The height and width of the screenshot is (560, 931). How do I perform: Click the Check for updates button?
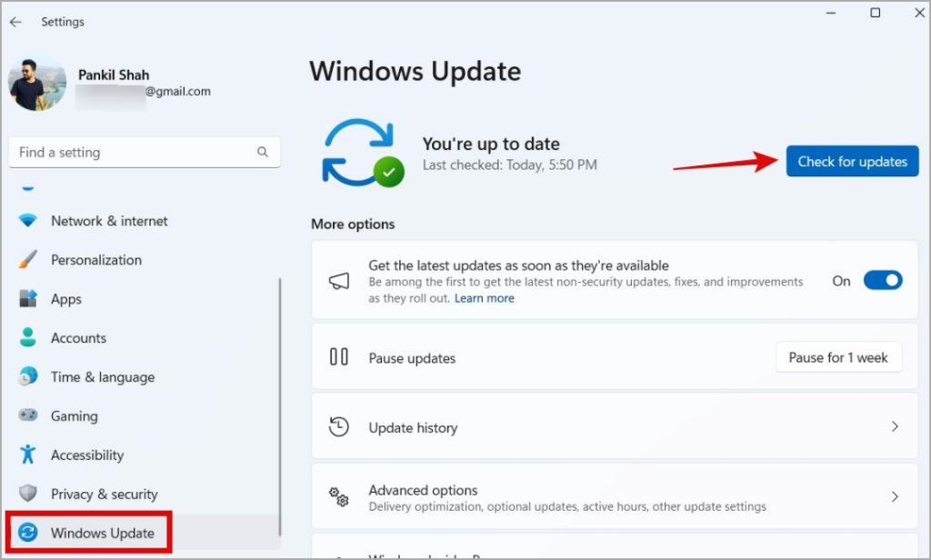pyautogui.click(x=852, y=161)
